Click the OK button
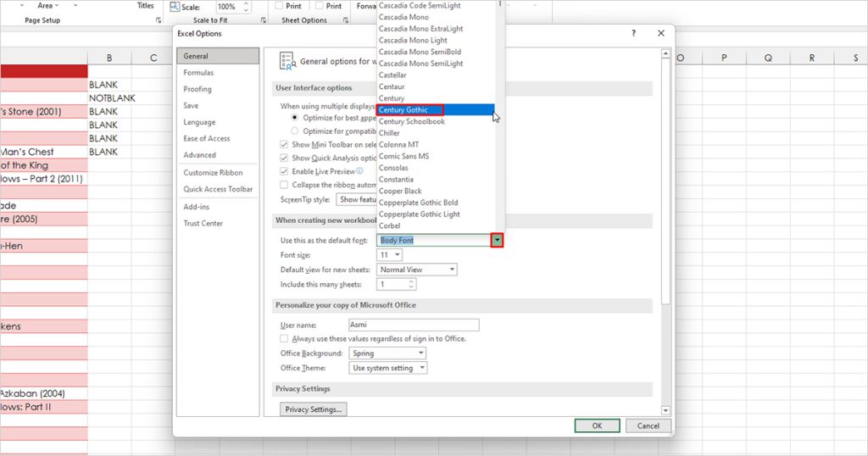 [597, 425]
